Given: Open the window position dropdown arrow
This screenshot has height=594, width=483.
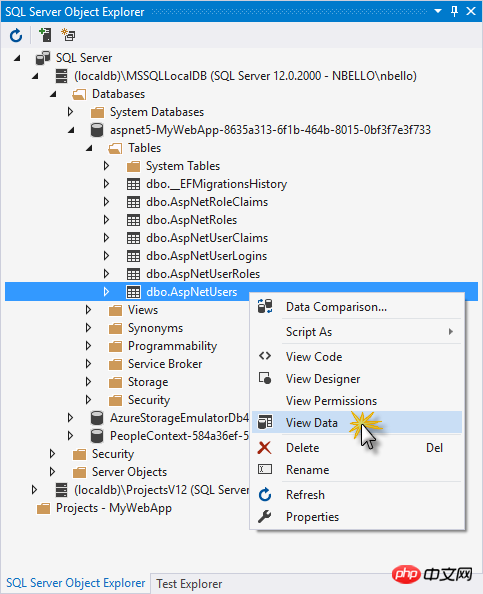Looking at the screenshot, I should 438,11.
